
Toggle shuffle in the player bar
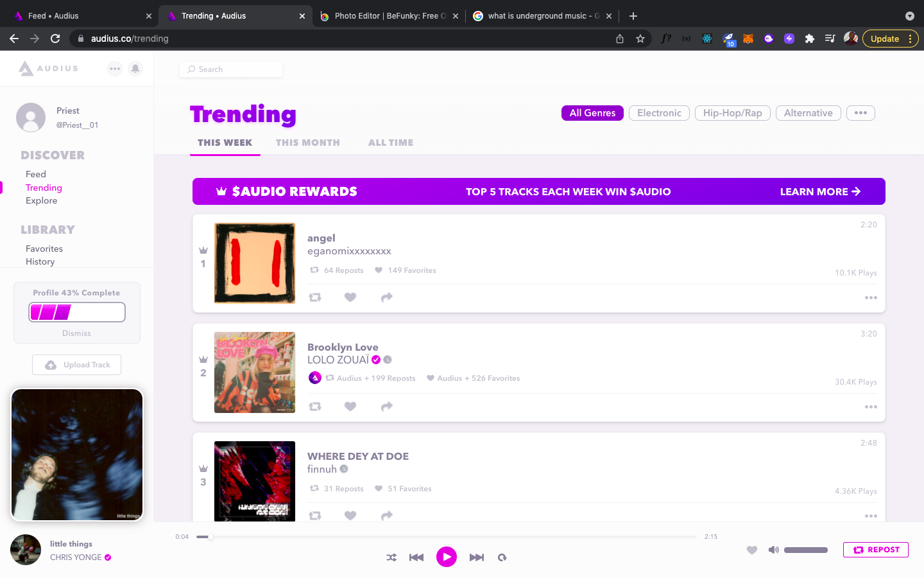click(x=391, y=557)
